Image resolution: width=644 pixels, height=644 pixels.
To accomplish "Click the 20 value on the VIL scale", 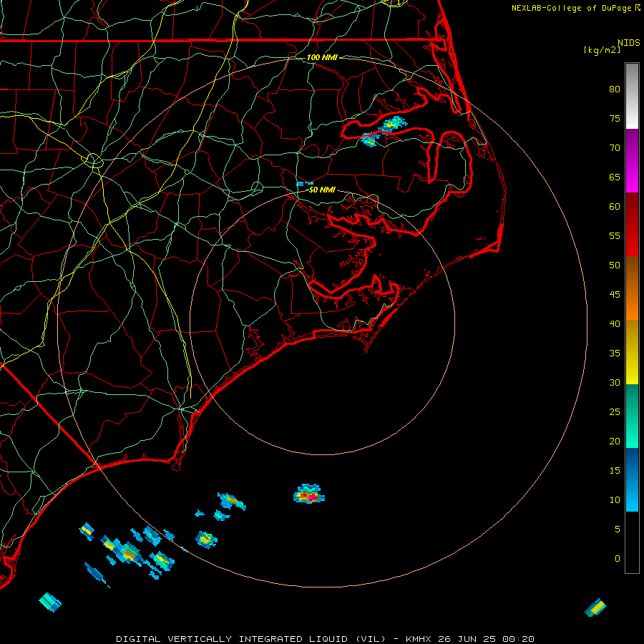I will [615, 441].
